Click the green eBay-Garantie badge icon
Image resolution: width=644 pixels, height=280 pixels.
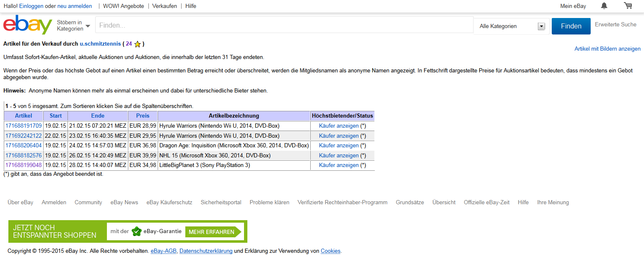tap(136, 231)
